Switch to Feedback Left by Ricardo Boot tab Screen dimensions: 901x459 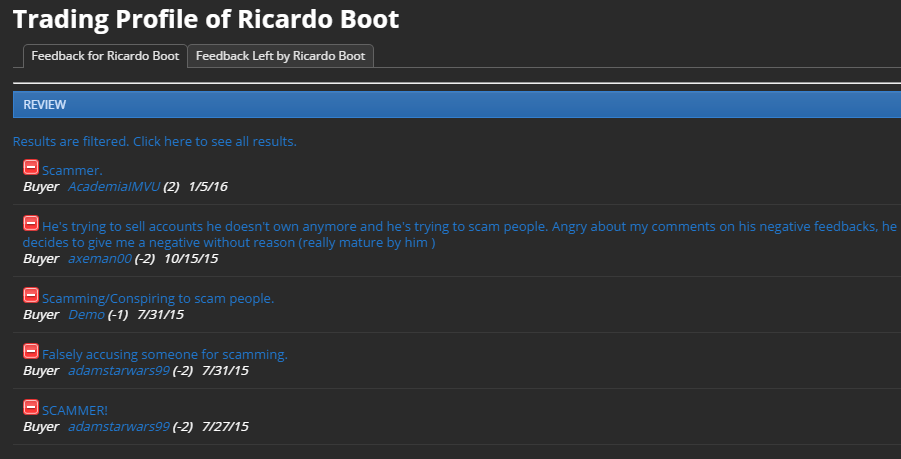280,56
